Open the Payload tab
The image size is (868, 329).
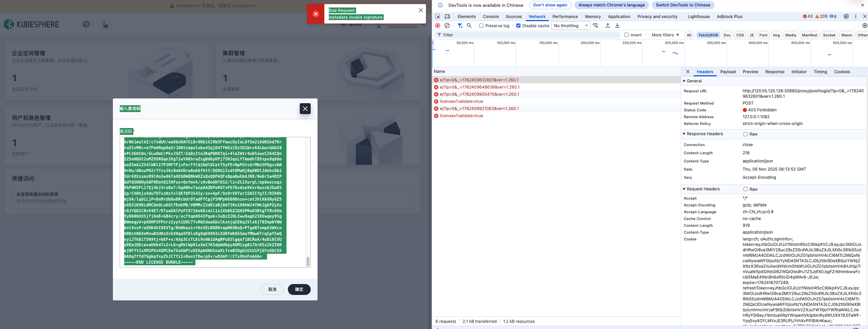[x=728, y=72]
